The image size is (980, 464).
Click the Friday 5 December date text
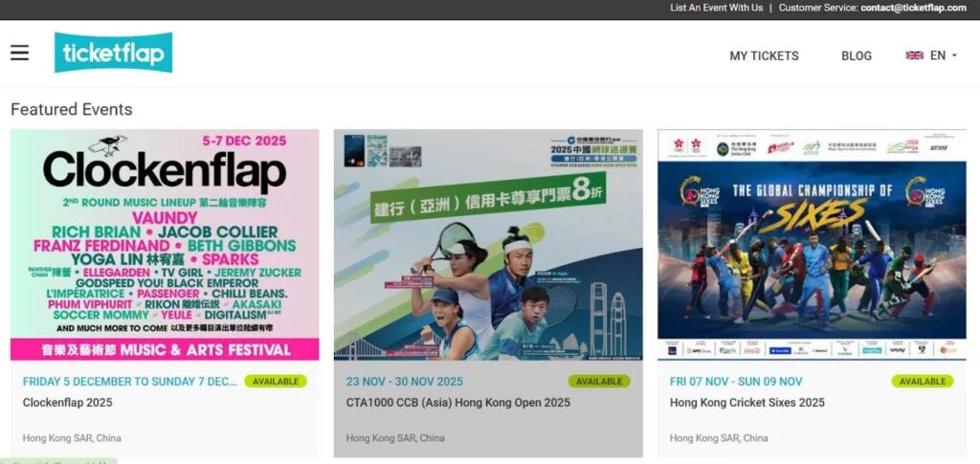click(x=130, y=382)
